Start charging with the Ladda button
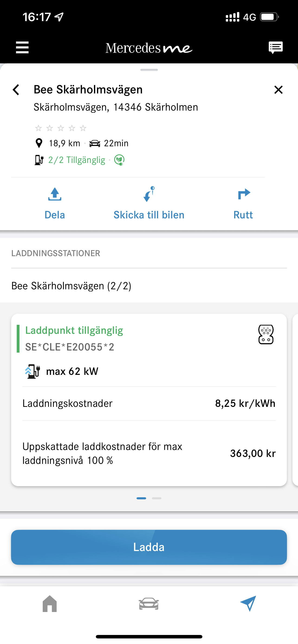 (149, 547)
